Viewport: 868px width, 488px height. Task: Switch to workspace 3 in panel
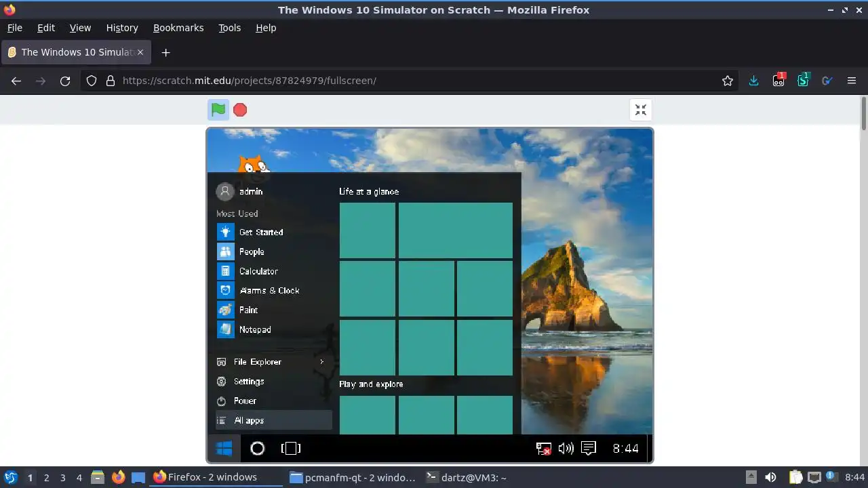click(x=63, y=478)
